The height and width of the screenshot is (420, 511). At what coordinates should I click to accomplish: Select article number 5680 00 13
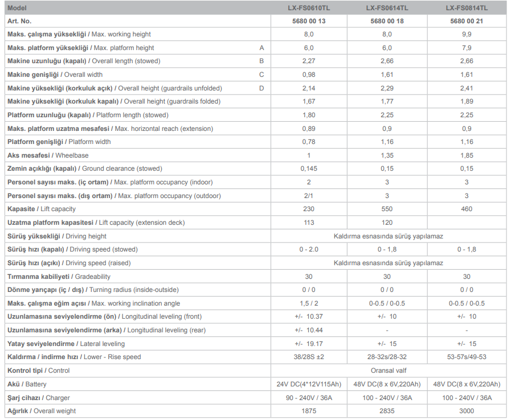coord(308,21)
